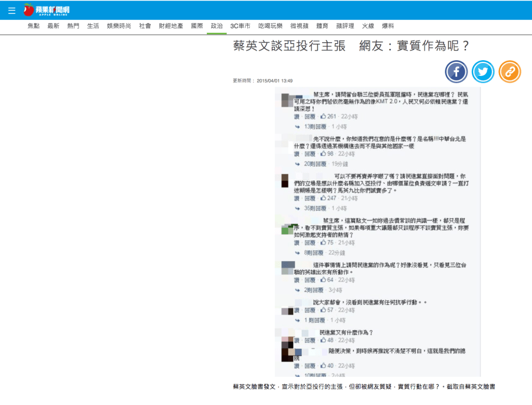Open the 社會 news section
The height and width of the screenshot is (405, 532).
pos(145,26)
